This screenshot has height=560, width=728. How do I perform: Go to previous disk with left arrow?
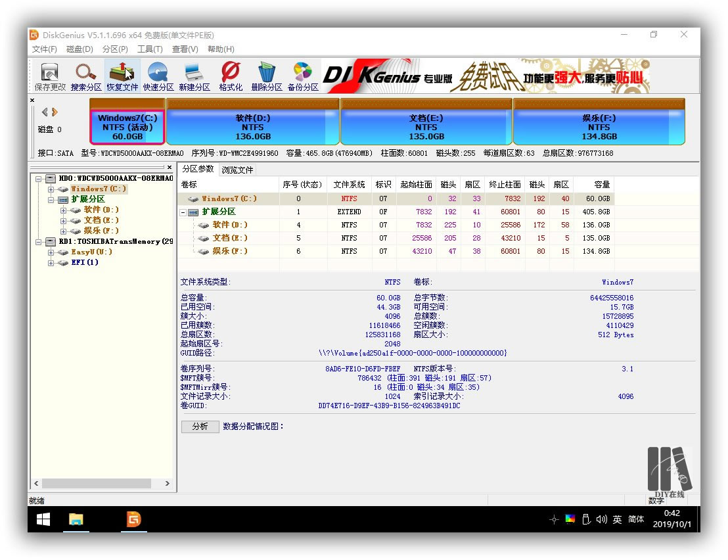pos(45,112)
